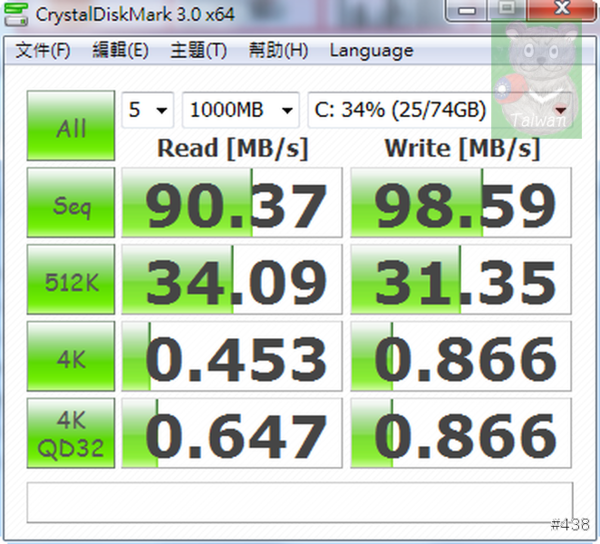600x544 pixels.
Task: Focus the empty comment field at bottom
Action: pos(300,502)
